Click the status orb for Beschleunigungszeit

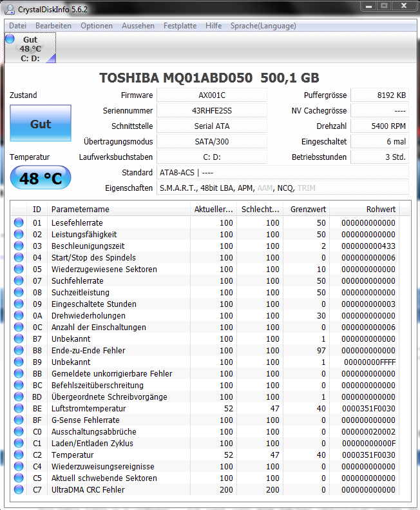tap(19, 246)
